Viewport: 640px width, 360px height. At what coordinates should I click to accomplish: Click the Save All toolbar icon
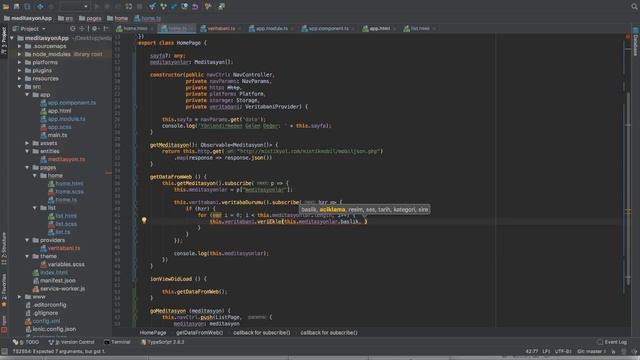click(16, 7)
